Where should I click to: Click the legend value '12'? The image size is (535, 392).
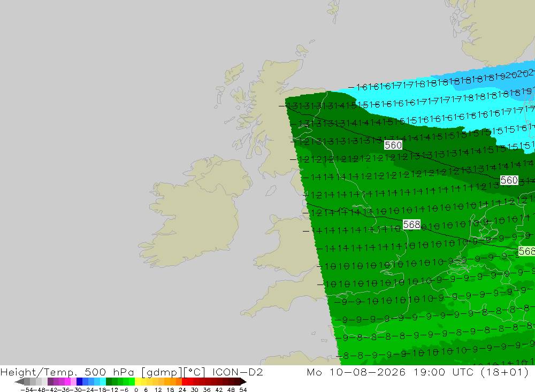click(158, 390)
